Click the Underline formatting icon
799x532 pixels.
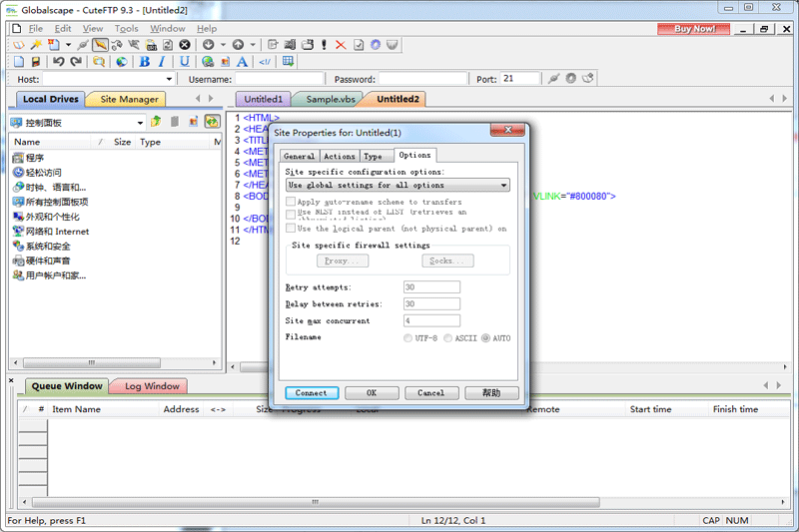click(x=184, y=62)
